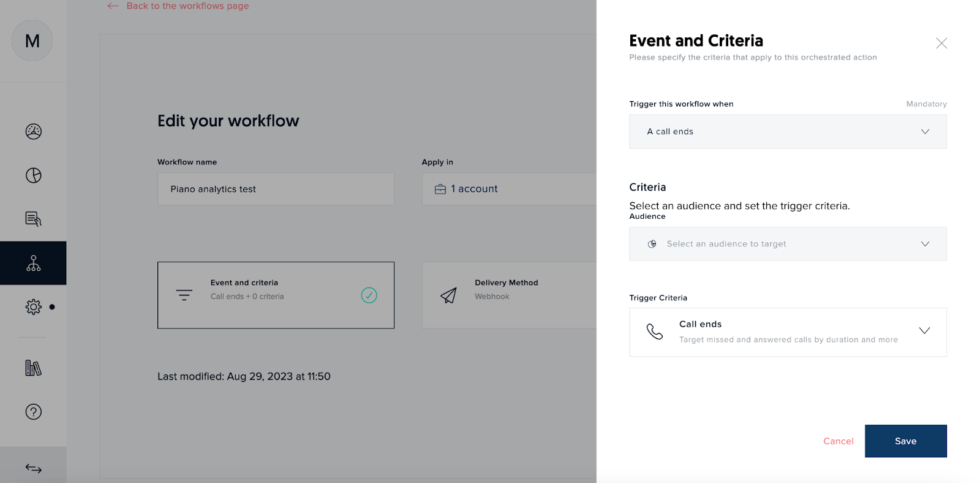Click the Workflow name input field
The image size is (980, 483).
[276, 189]
